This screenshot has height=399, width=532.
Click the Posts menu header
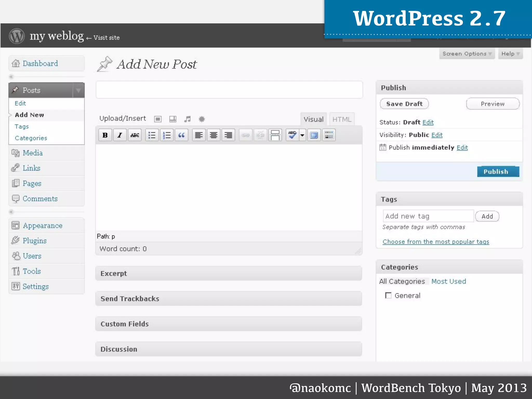[x=41, y=90]
